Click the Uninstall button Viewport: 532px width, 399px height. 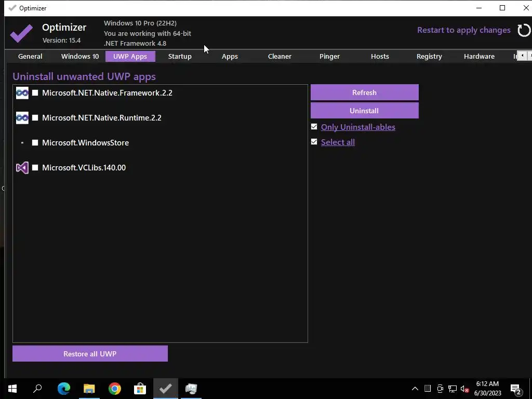(364, 111)
